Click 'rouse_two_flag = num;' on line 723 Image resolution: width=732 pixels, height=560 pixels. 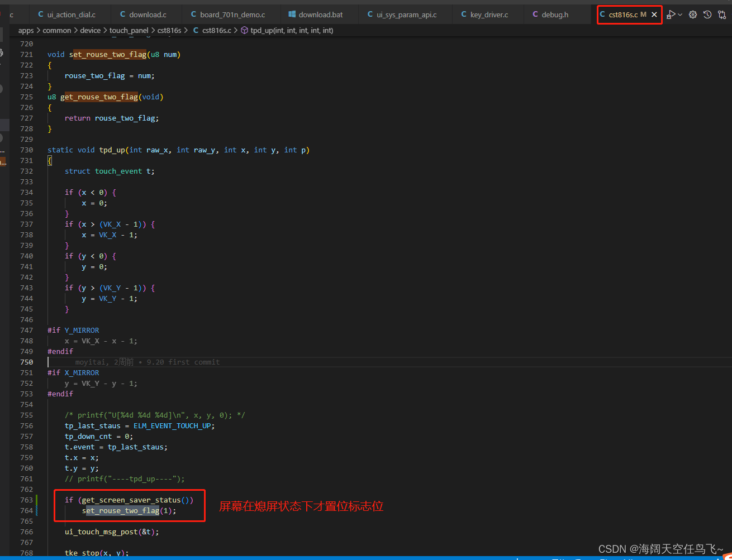point(110,75)
